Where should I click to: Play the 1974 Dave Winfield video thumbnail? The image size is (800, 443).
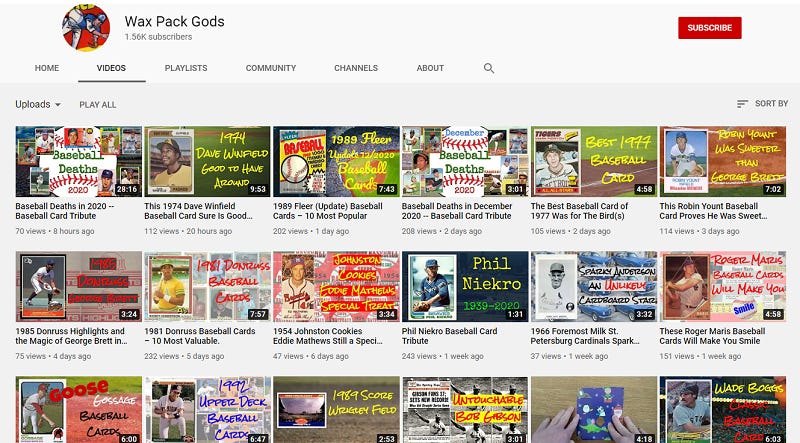point(207,161)
